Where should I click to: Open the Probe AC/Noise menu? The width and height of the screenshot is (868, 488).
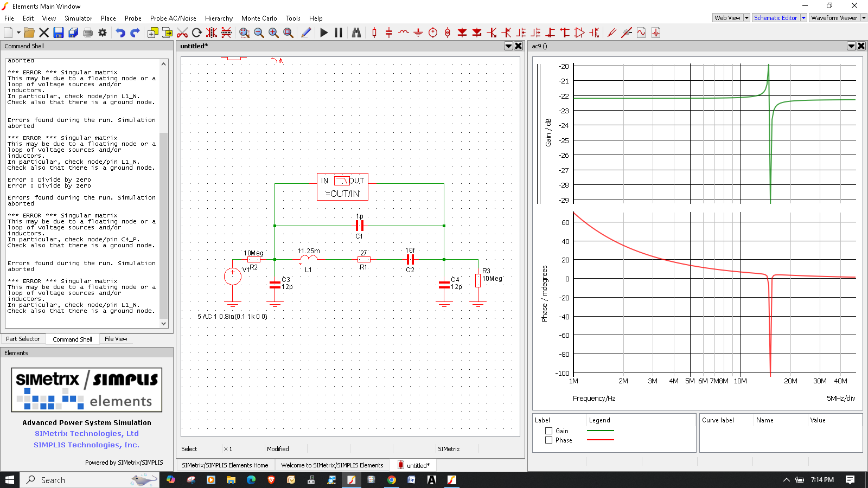pyautogui.click(x=173, y=18)
